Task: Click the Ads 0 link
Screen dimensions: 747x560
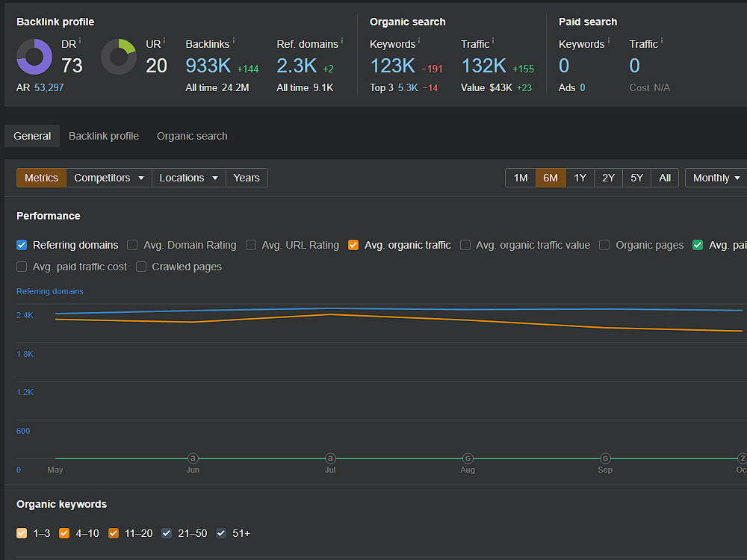Action: 582,87
